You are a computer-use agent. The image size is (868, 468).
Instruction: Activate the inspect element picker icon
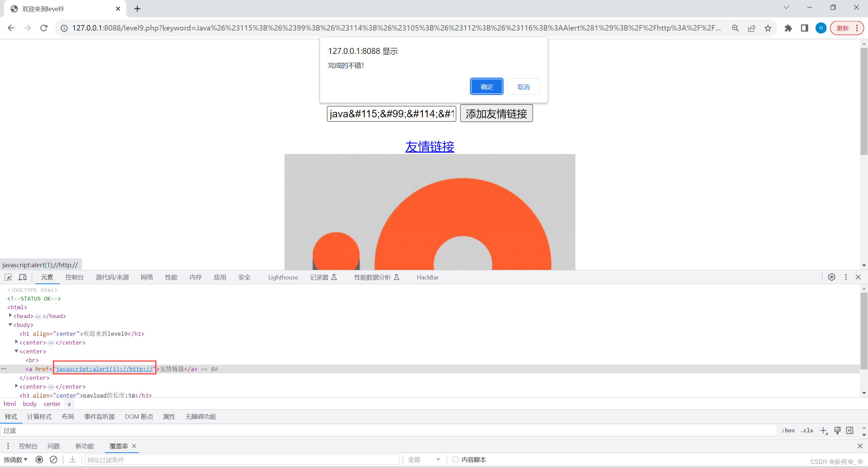pos(8,277)
